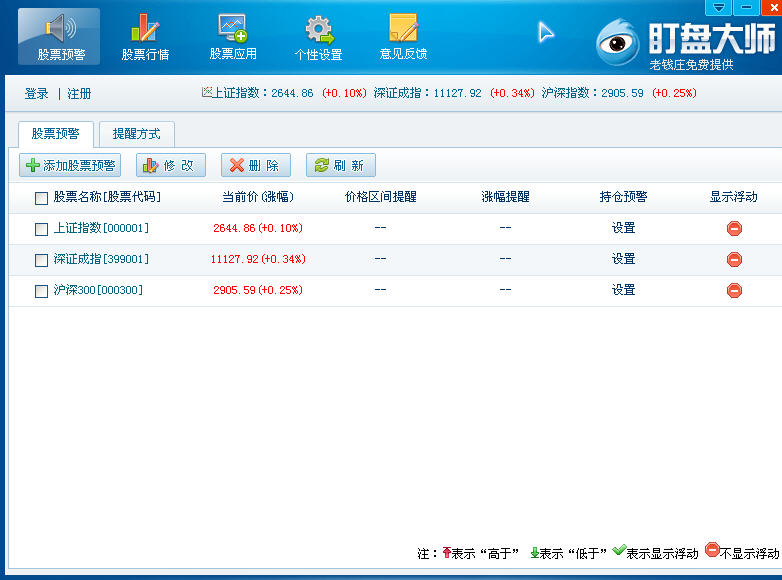Click 持仓预警 column header
The height and width of the screenshot is (580, 782).
pos(623,197)
